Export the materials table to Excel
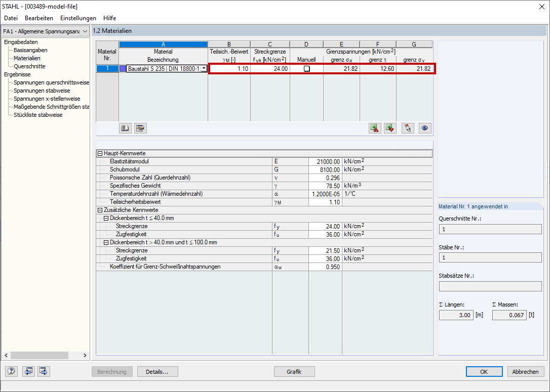 pos(375,127)
